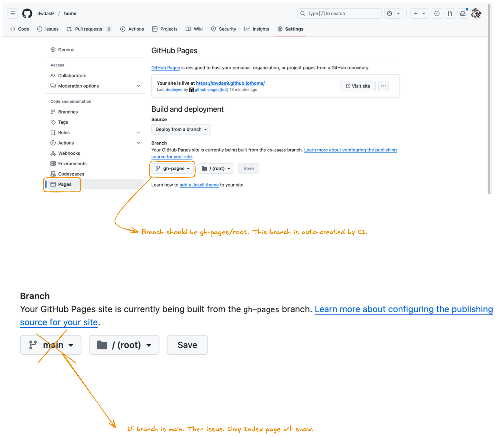Viewport: 504px width, 437px height.
Task: Click the Moderation options speech-bubble icon
Action: pyautogui.click(x=53, y=86)
